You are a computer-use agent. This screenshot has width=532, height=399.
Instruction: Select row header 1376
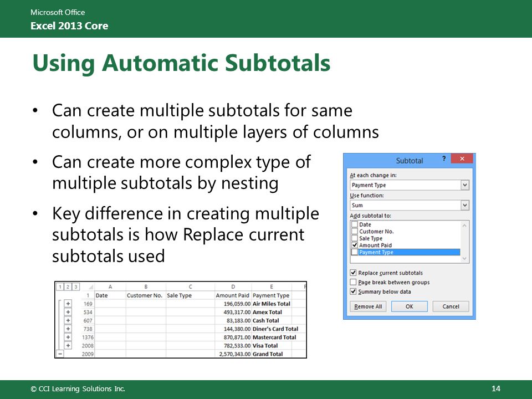[x=88, y=337]
